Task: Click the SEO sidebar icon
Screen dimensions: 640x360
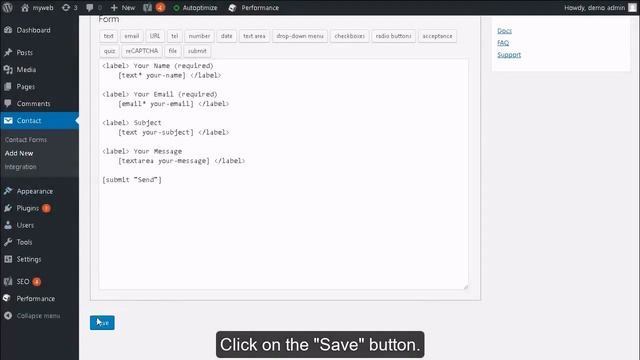Action: 8,281
